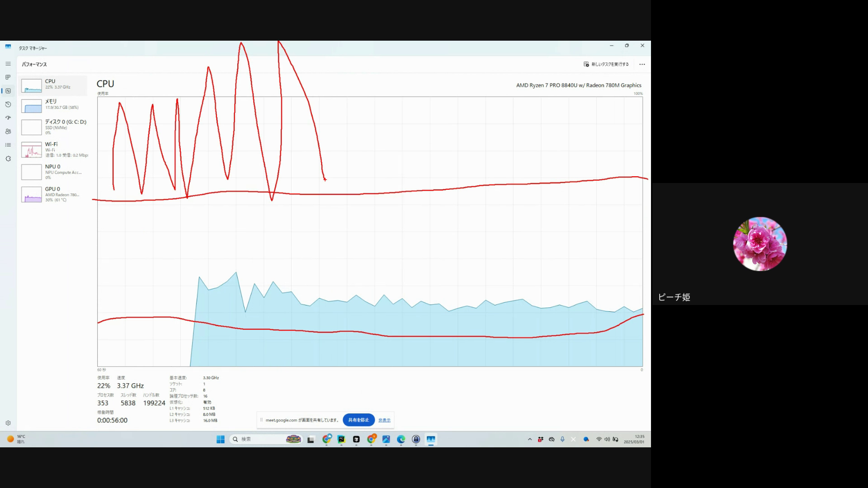Switch to the Users page icon
Image resolution: width=868 pixels, height=488 pixels.
(x=8, y=131)
